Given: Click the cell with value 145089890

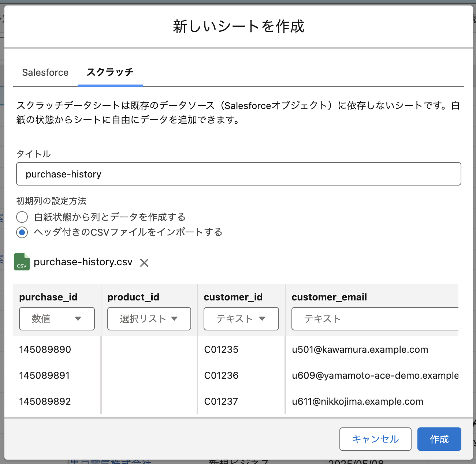Looking at the screenshot, I should 45,349.
